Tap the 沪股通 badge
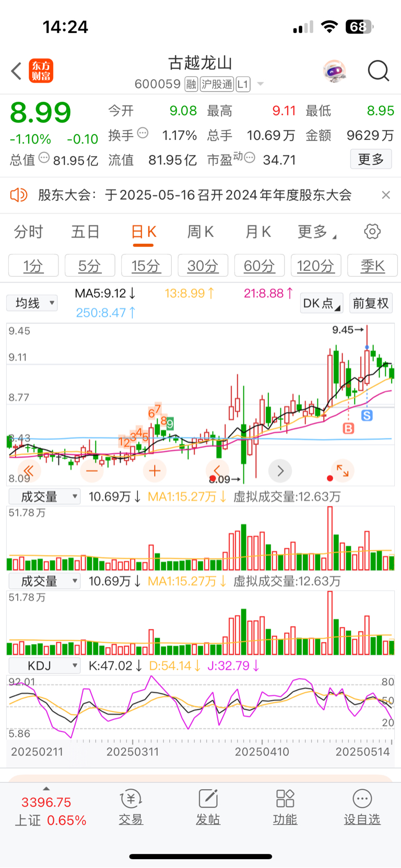 click(217, 84)
